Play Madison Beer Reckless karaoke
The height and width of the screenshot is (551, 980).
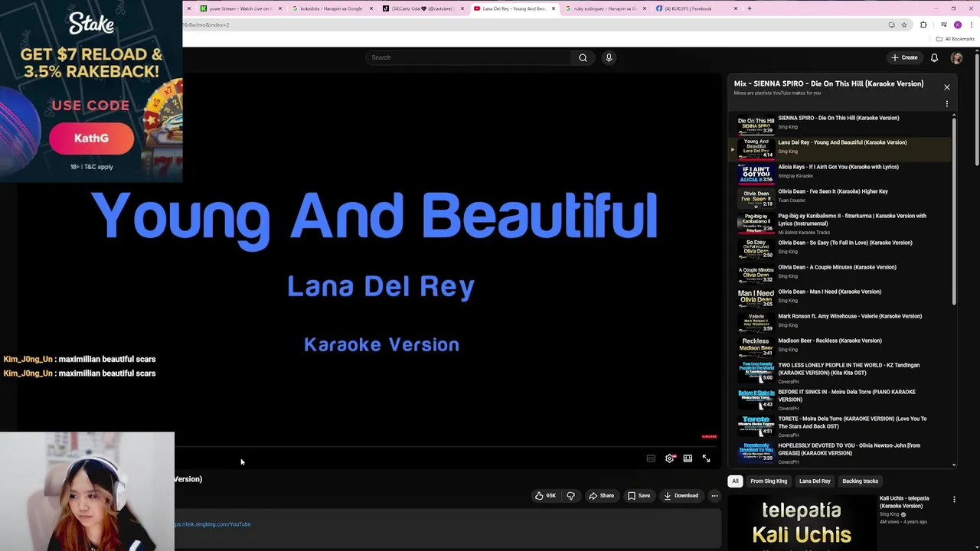coord(841,346)
